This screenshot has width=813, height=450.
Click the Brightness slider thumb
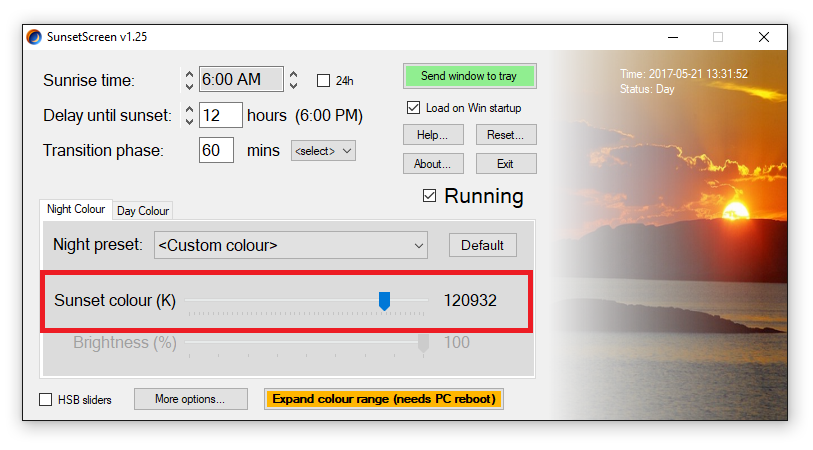click(x=423, y=343)
